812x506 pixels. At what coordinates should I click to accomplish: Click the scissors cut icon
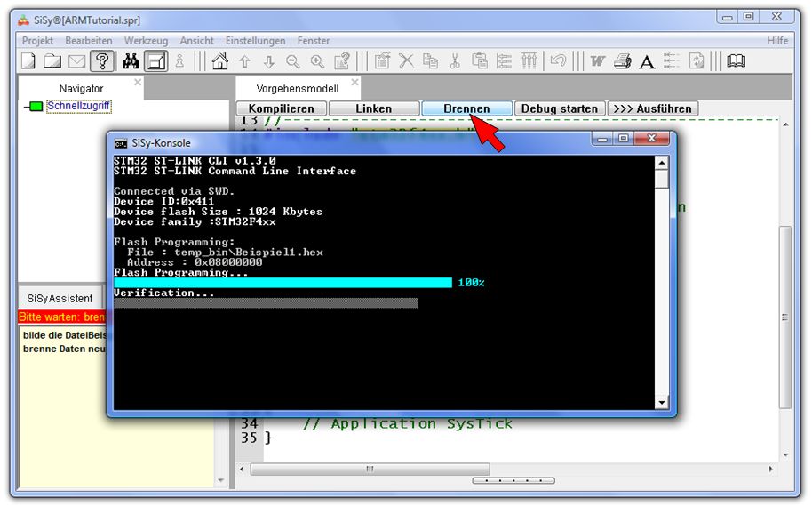455,60
